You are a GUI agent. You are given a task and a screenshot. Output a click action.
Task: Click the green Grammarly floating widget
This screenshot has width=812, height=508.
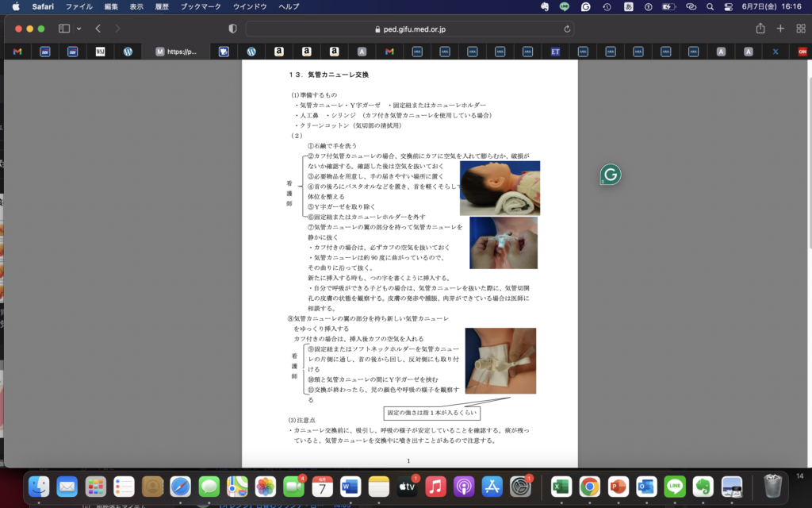pos(609,174)
